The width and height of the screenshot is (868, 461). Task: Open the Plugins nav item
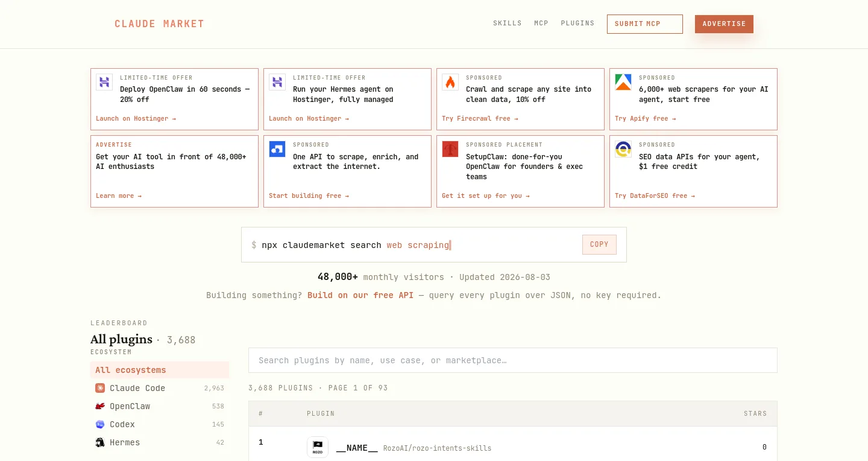577,24
